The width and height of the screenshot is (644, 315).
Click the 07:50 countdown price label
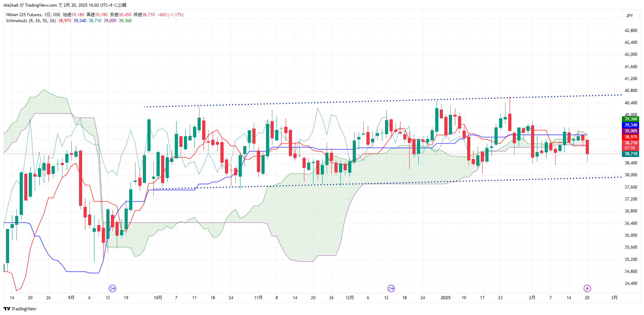pyautogui.click(x=630, y=148)
